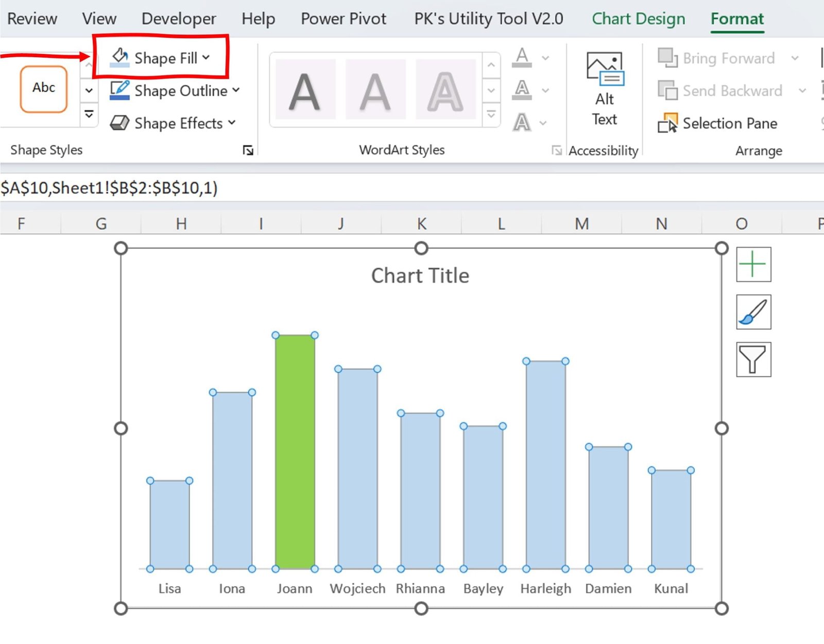Open the Selection Pane
Image resolution: width=824 pixels, height=644 pixels.
pos(720,123)
